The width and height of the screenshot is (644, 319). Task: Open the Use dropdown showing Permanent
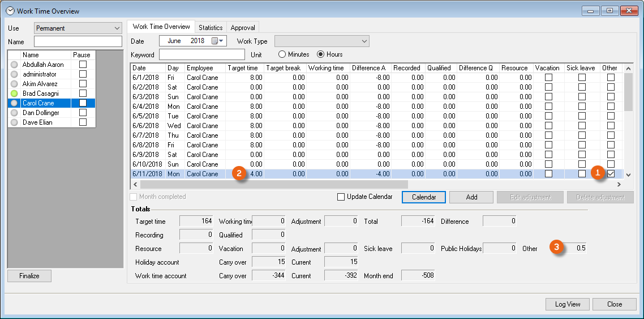tap(78, 28)
